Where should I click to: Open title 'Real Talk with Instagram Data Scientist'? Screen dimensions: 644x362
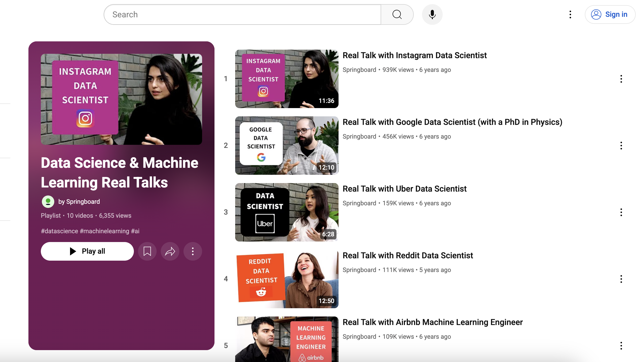[x=415, y=55]
